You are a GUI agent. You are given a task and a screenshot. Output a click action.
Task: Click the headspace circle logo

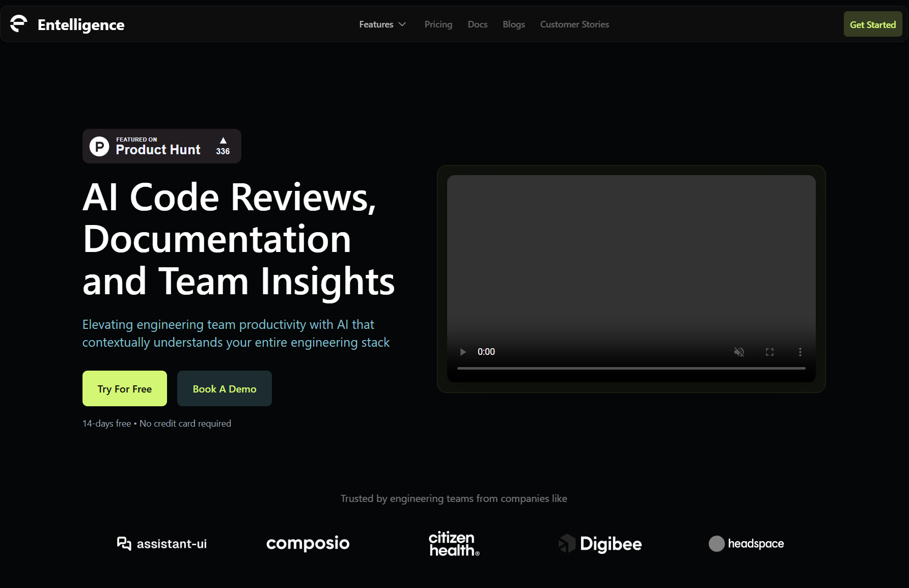(717, 544)
